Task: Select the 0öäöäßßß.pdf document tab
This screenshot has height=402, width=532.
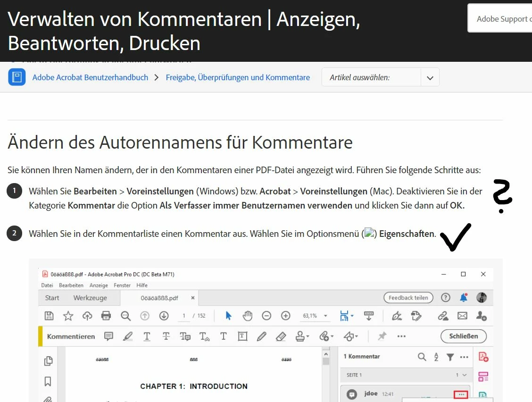Action: (x=159, y=298)
